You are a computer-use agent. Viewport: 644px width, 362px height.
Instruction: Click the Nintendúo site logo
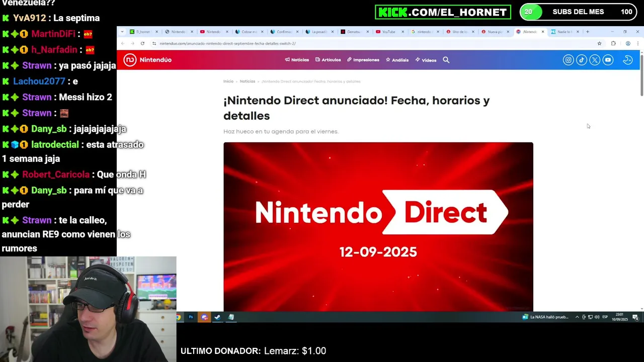coord(148,60)
